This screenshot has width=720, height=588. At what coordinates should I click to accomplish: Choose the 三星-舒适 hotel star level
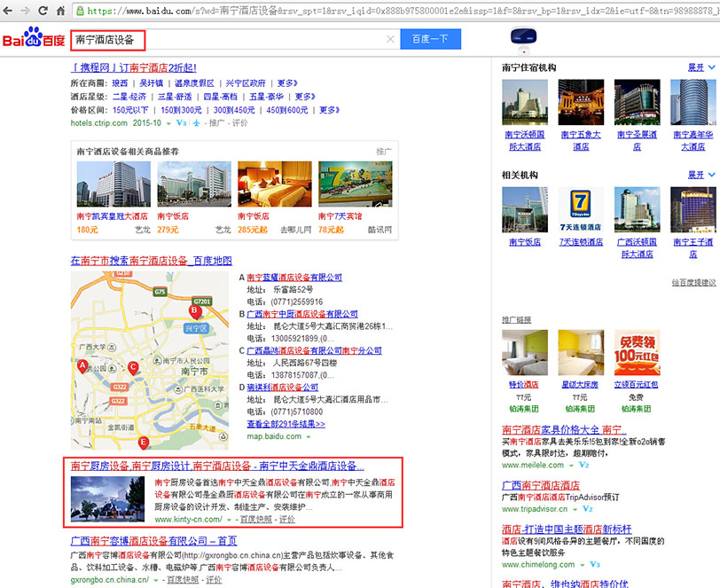click(175, 97)
